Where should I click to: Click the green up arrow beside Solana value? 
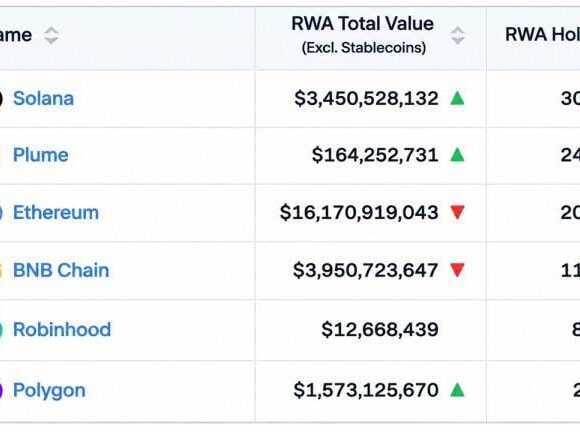tap(458, 98)
